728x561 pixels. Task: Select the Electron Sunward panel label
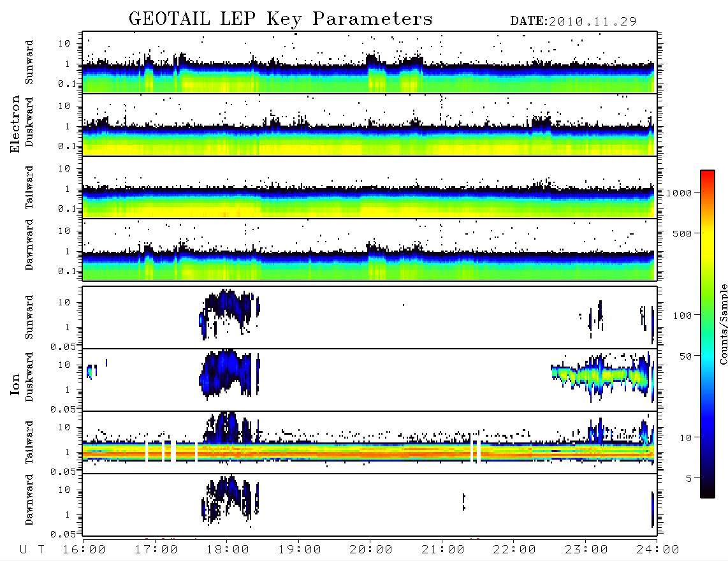point(29,62)
